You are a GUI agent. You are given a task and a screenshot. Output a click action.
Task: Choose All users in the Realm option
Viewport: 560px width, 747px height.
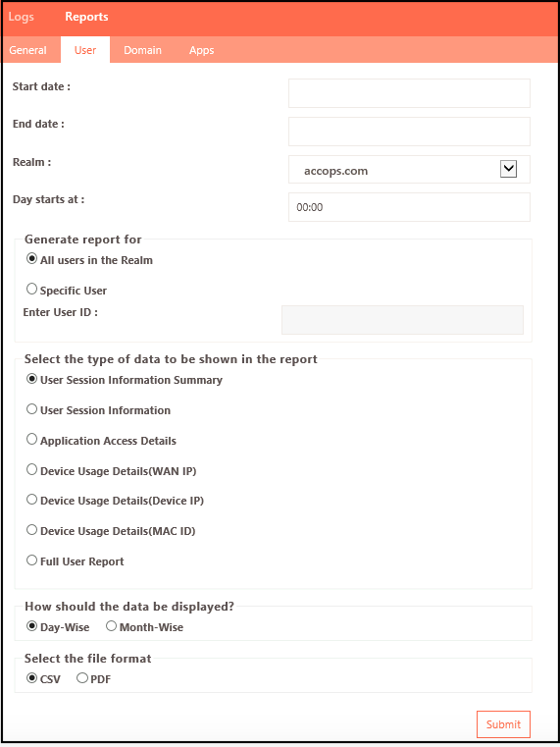click(32, 259)
